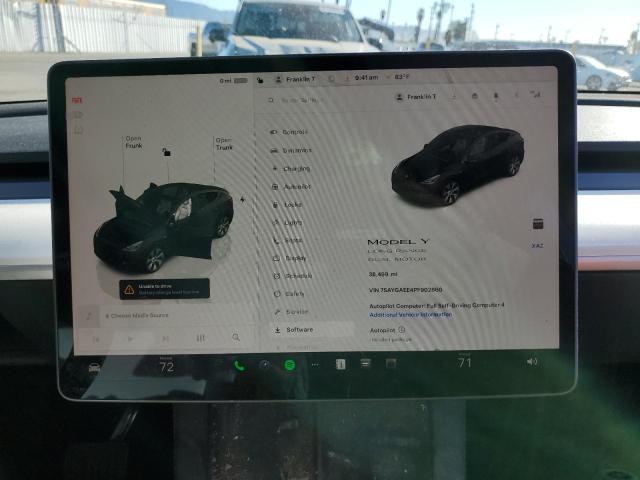Viewport: 640px width, 480px height.
Task: Tap the notification bell icon in header
Action: [496, 96]
